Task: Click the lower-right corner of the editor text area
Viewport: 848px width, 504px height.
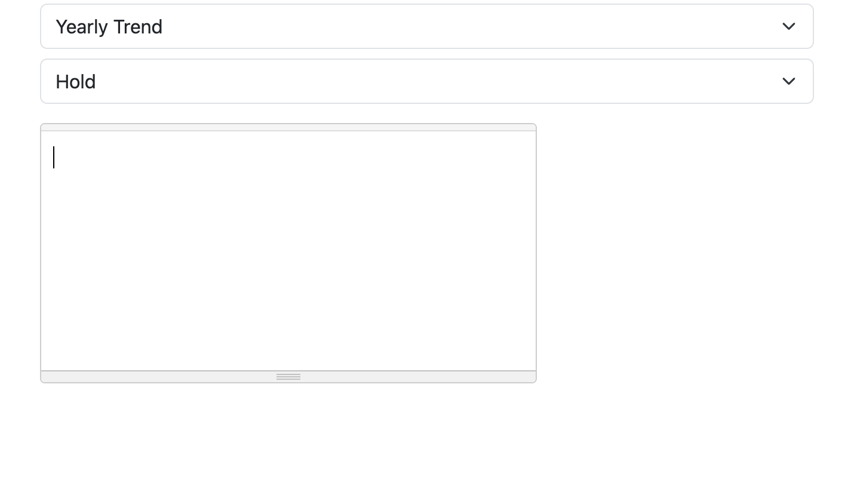Action: (x=530, y=365)
